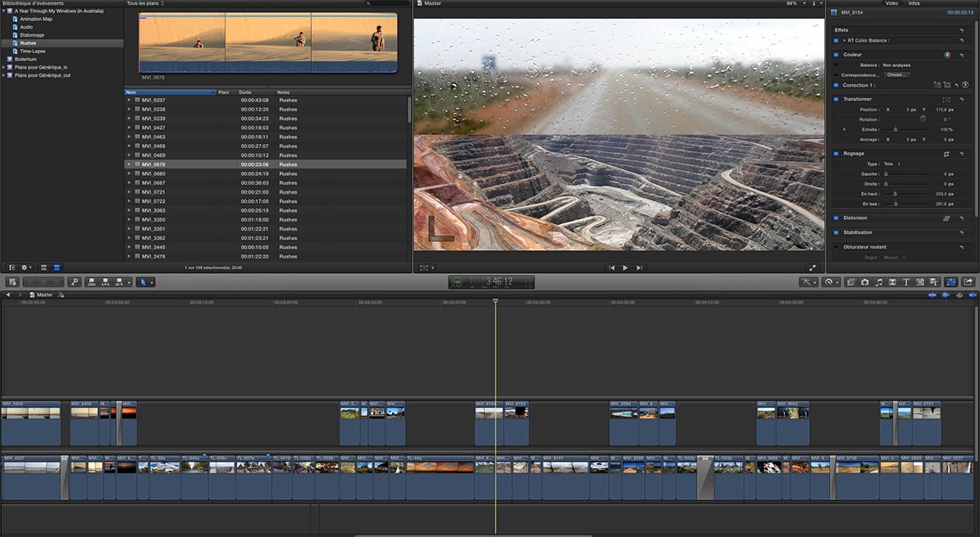Adjust the En haut crop slider
This screenshot has height=537, width=980.
pos(897,194)
